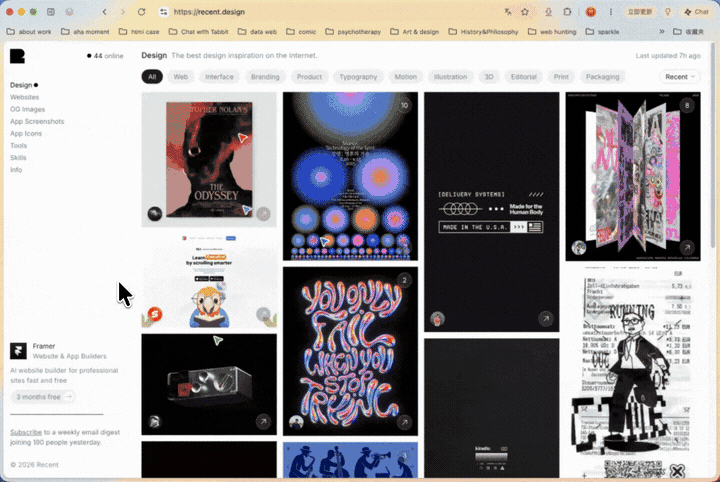Open arrow icon on You Only Fail card
This screenshot has height=482, width=720.
(x=404, y=422)
